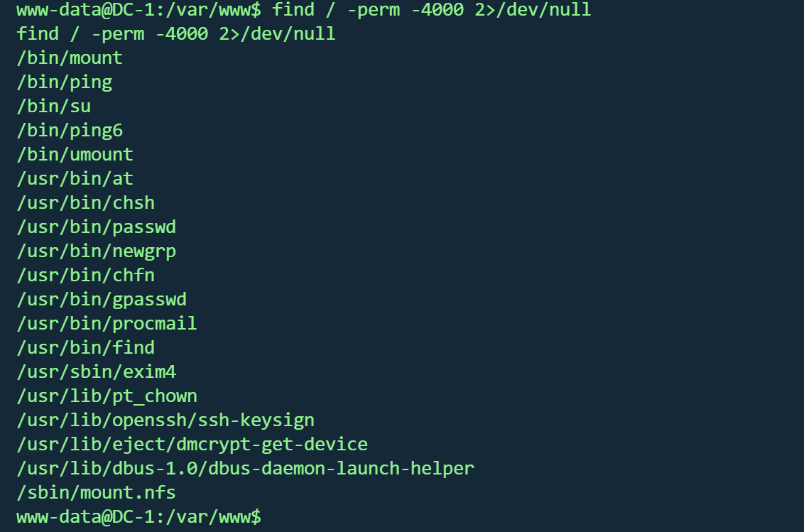Click the /usr/bin/procmail output line
Image resolution: width=804 pixels, height=532 pixels.
point(107,323)
